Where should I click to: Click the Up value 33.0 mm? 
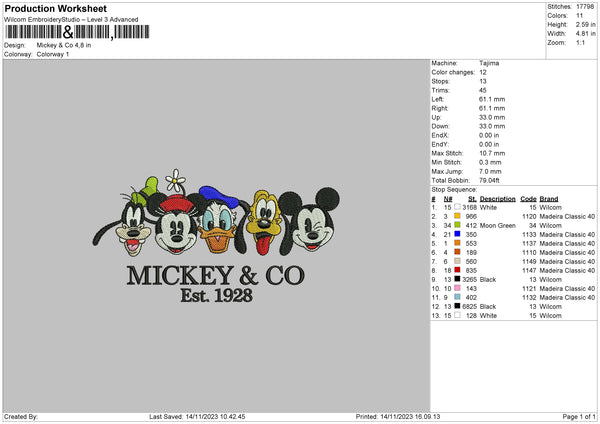(x=492, y=117)
